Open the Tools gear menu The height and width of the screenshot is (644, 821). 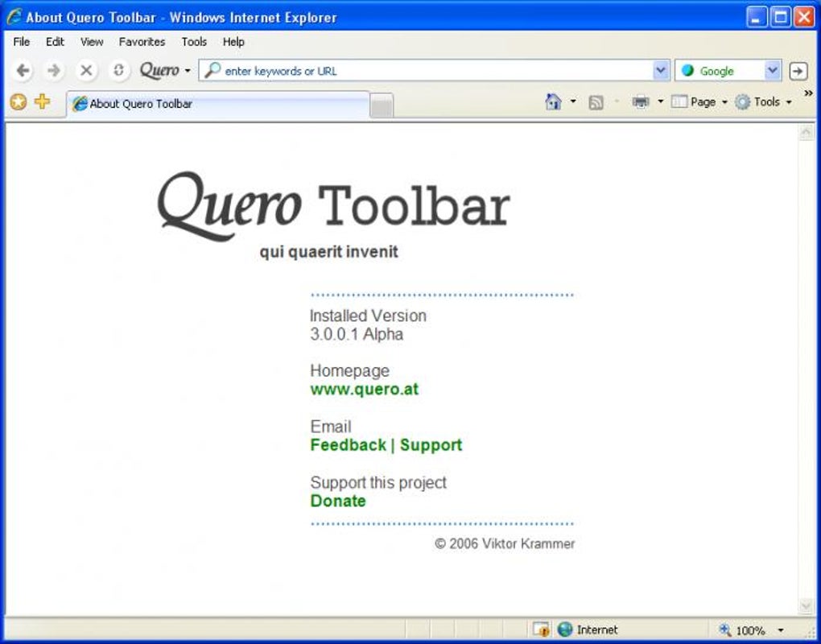point(763,101)
